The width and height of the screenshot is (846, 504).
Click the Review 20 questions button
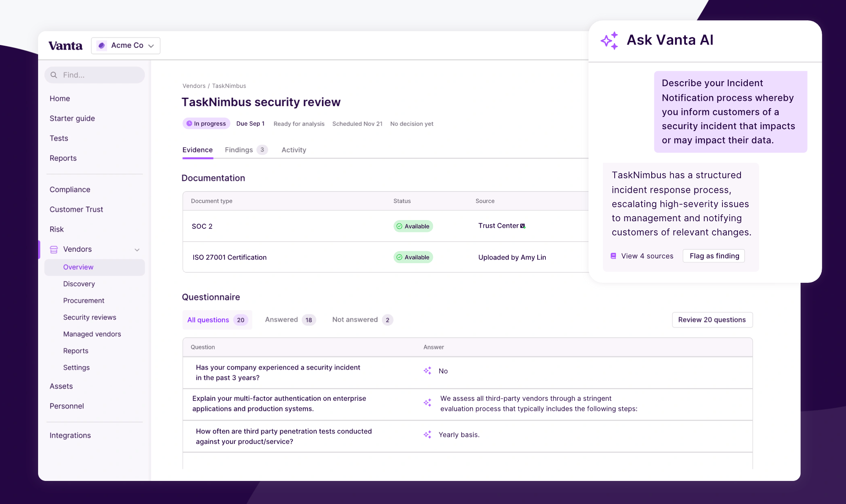click(712, 320)
